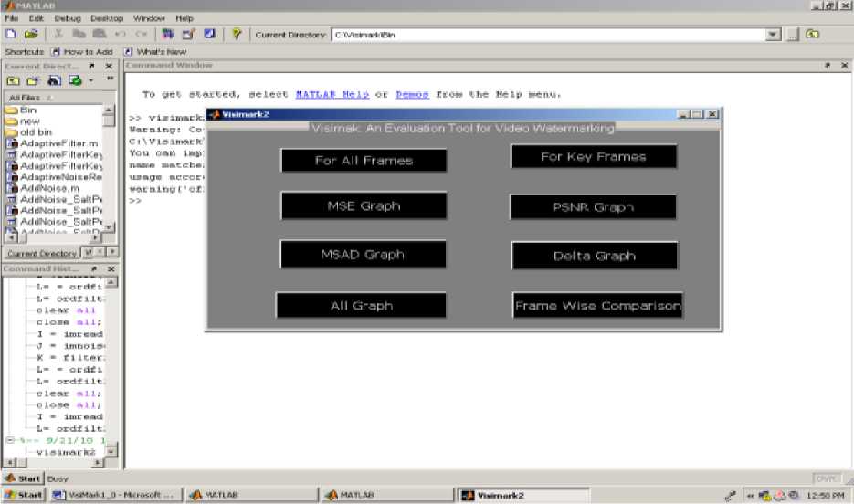
Task: Click the Open file toolbar icon
Action: (x=30, y=34)
